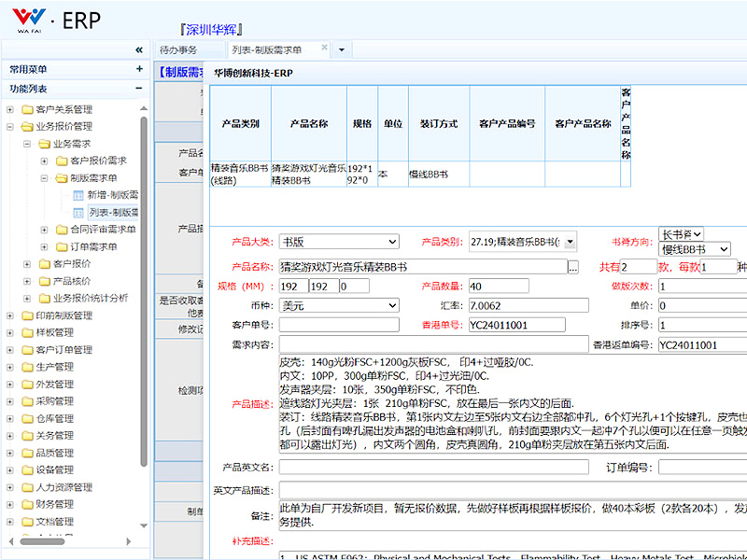Image resolution: width=747 pixels, height=560 pixels.
Task: Click the ellipsis button beside 产品名称
Action: 573,267
